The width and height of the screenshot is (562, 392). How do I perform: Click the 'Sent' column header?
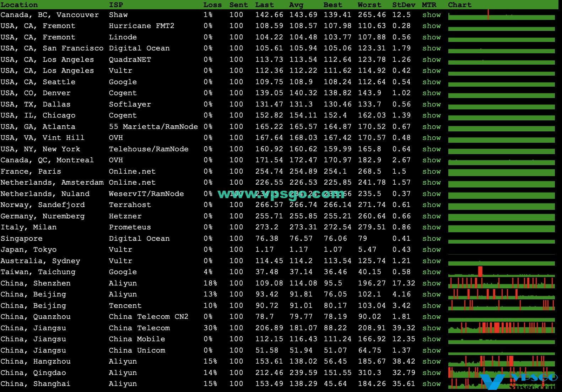coord(238,5)
